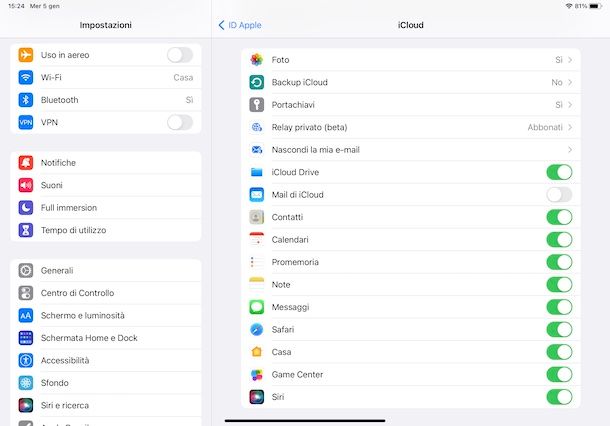Tap the Nascondi la mia e-mail icon
This screenshot has width=610, height=426.
click(x=256, y=150)
